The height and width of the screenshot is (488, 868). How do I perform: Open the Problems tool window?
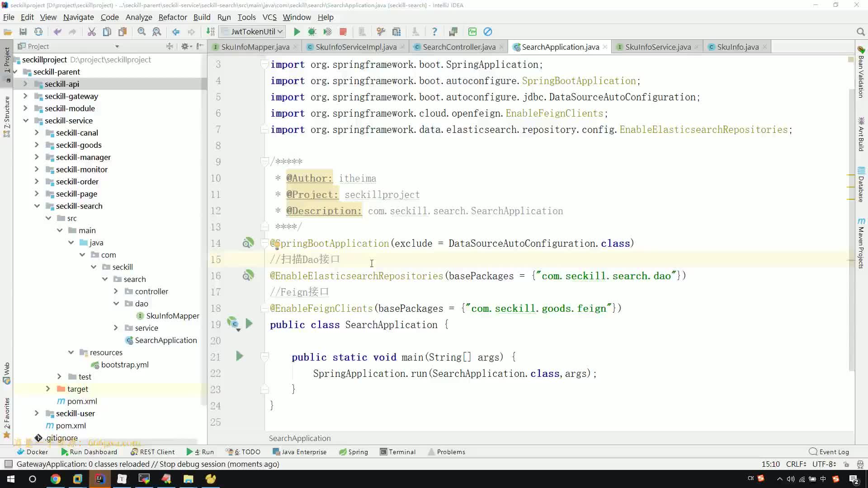coord(447,452)
